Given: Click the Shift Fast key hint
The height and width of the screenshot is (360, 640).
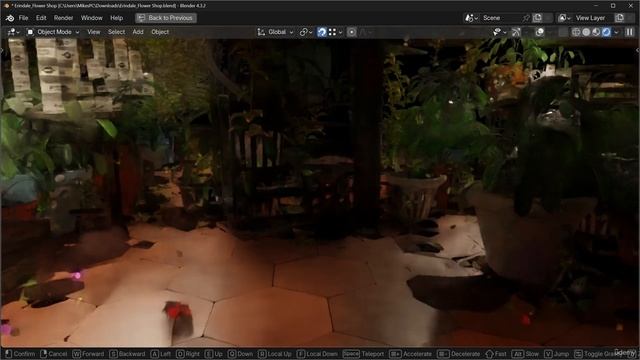Looking at the screenshot, I should (x=496, y=354).
